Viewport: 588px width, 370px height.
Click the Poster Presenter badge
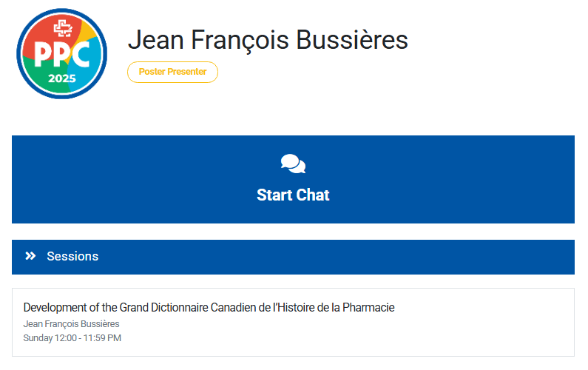[x=172, y=72]
